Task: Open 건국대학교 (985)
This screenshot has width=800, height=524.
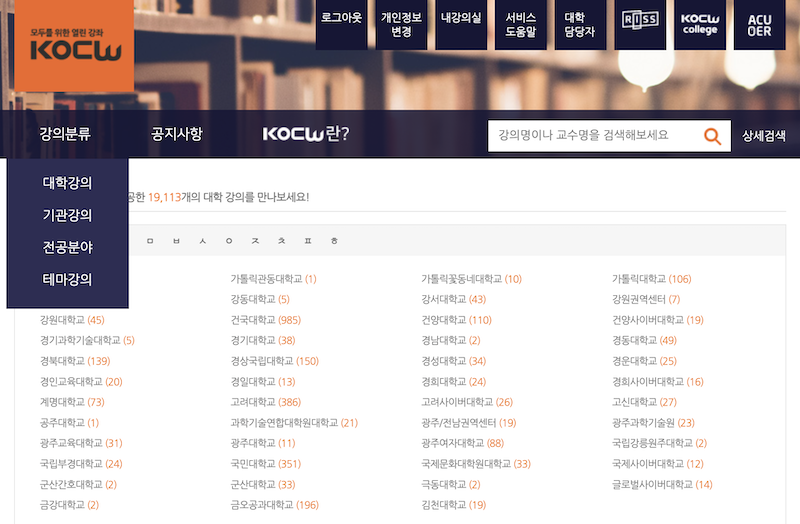Action: [266, 320]
